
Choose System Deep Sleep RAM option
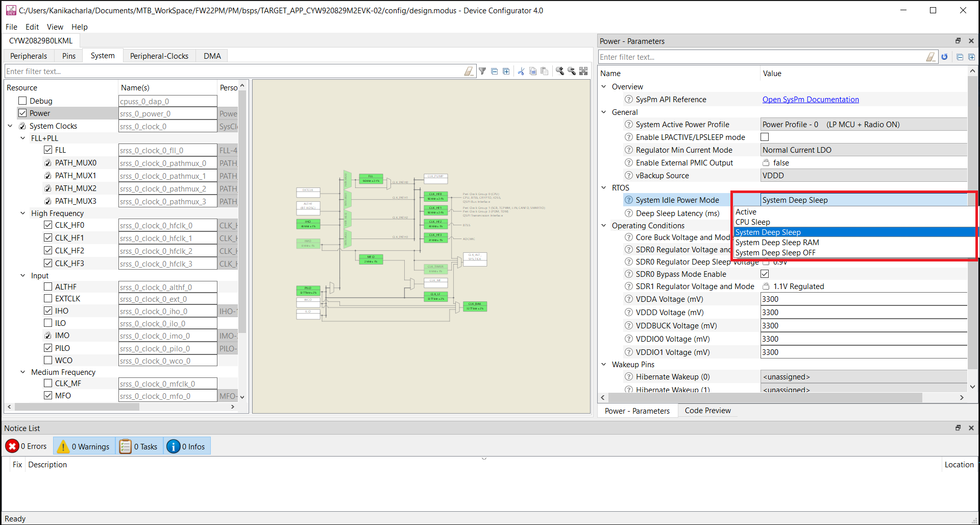[x=854, y=242]
